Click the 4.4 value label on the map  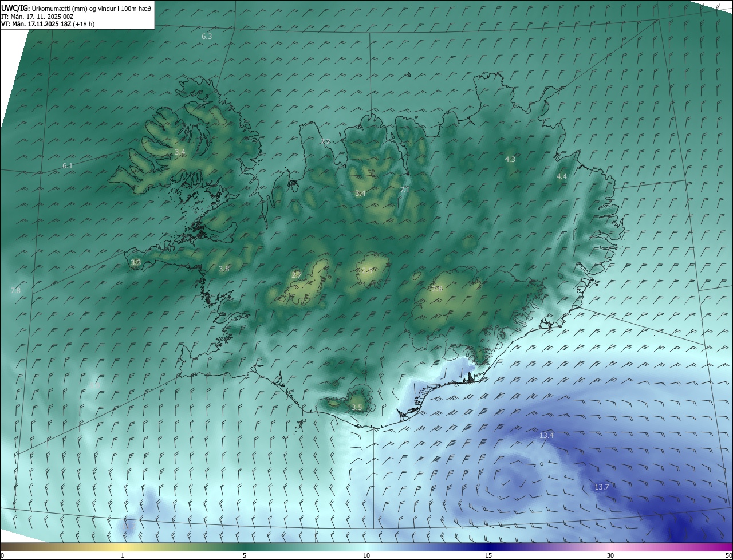click(562, 176)
